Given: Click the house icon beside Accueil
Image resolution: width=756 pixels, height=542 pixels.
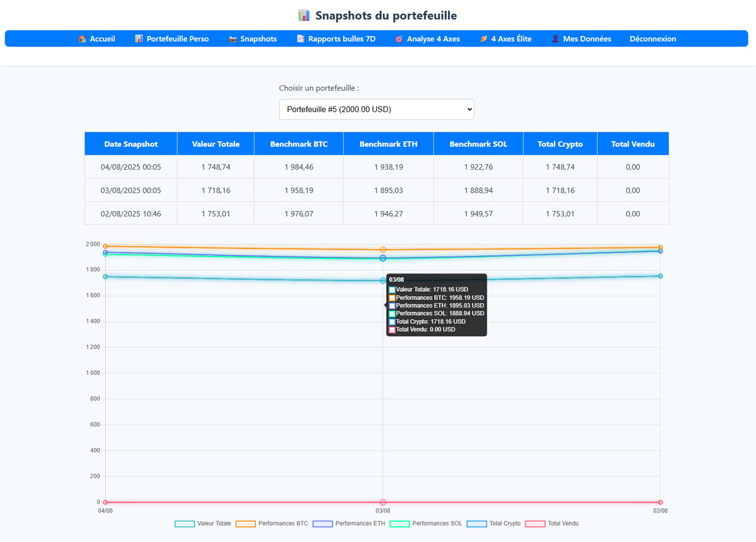Looking at the screenshot, I should (83, 39).
